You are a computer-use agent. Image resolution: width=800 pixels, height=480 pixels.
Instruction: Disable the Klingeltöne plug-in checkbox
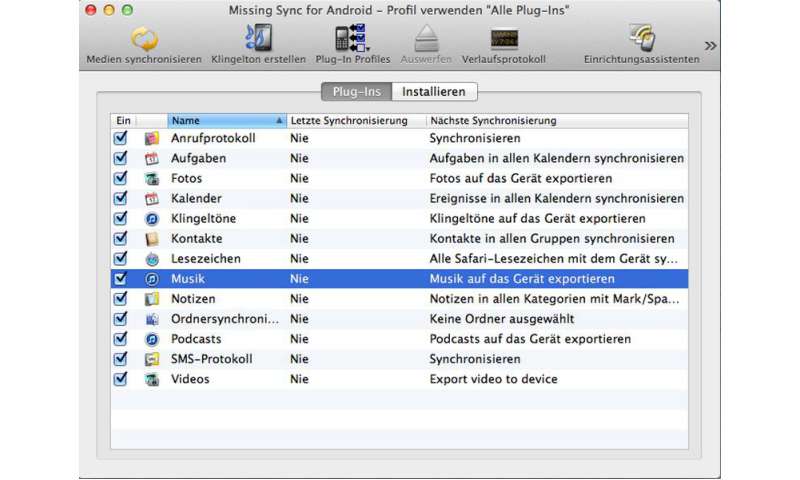120,218
